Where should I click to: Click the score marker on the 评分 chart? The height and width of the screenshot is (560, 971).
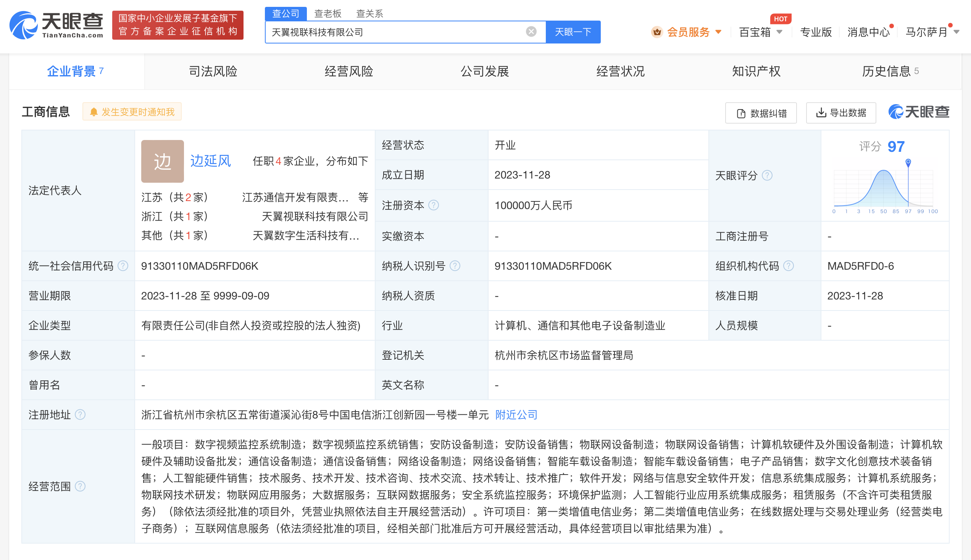click(908, 162)
